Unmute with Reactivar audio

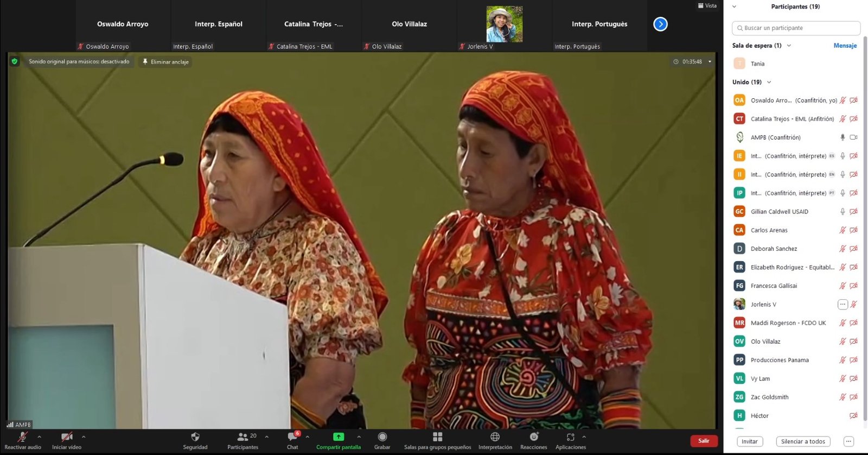click(x=23, y=437)
